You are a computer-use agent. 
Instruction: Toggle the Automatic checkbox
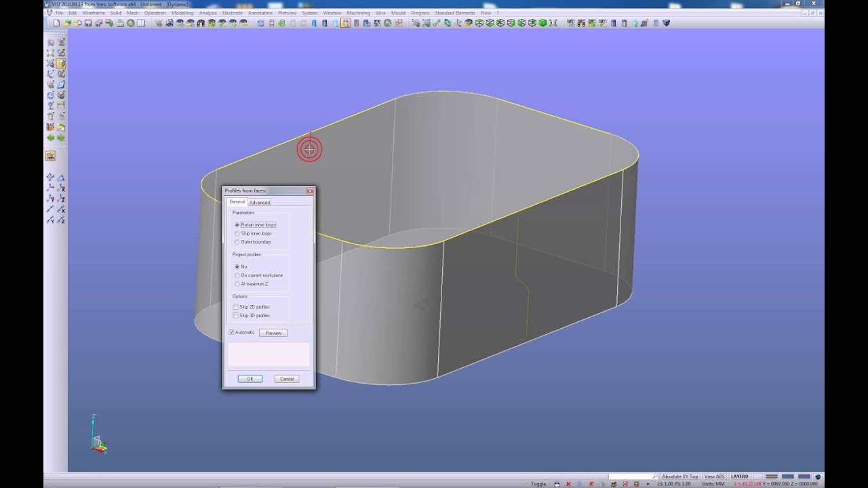point(232,332)
